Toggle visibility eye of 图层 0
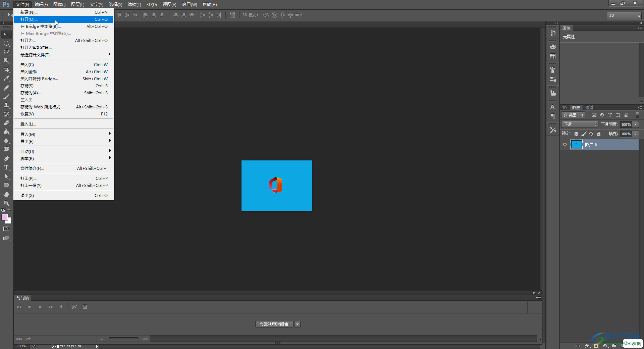The width and height of the screenshot is (644, 349). 565,145
